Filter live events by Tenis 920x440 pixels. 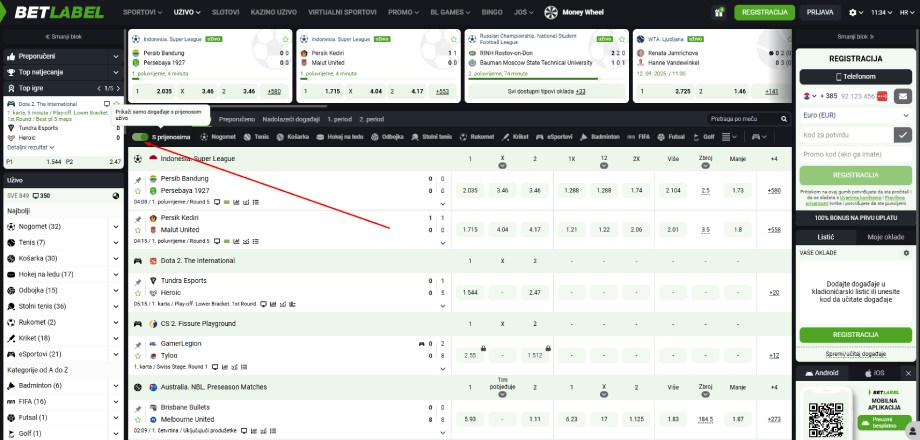pos(256,137)
